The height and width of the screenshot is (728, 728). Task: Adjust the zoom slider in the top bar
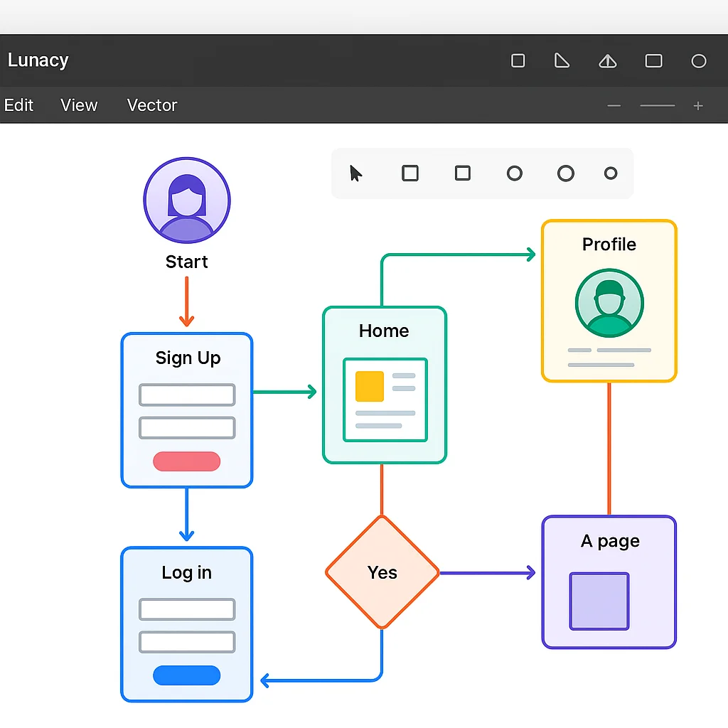[x=656, y=105]
